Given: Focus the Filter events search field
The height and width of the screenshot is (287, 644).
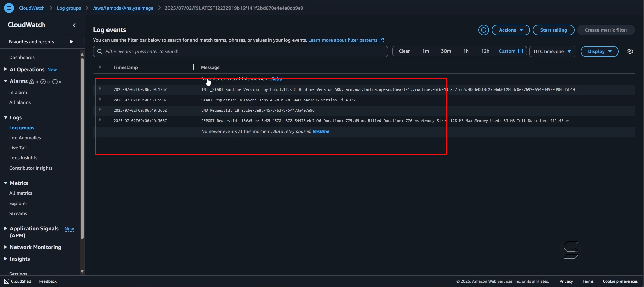Looking at the screenshot, I should click(x=240, y=51).
